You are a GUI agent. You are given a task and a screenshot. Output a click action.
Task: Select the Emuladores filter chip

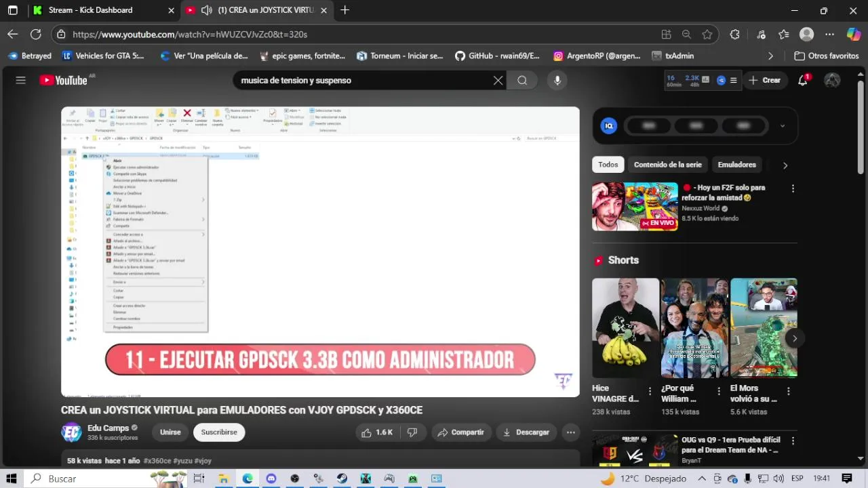(x=736, y=165)
